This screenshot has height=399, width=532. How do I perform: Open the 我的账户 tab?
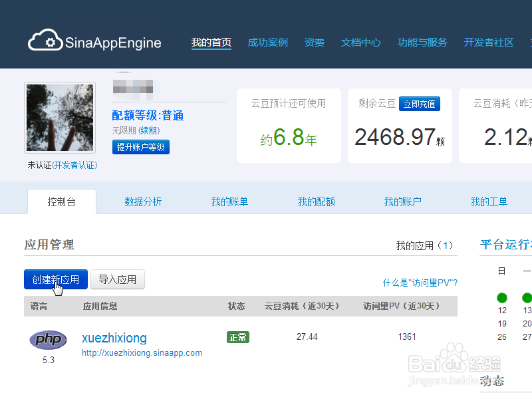tap(403, 202)
